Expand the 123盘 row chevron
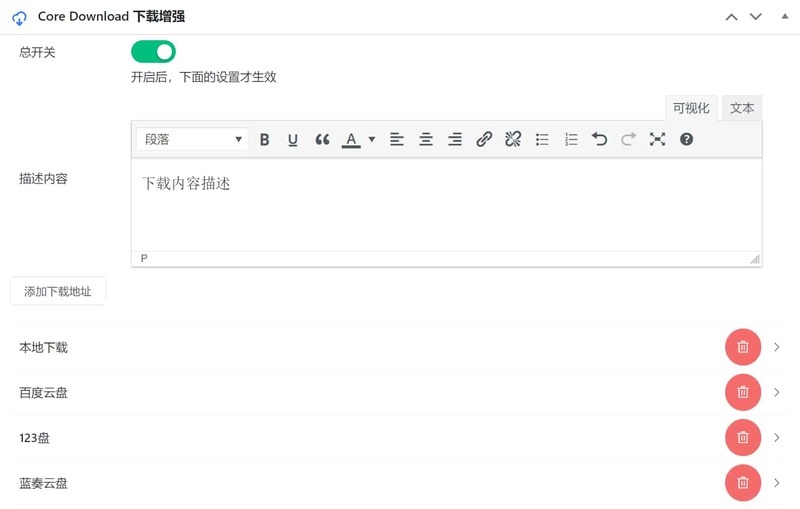This screenshot has height=509, width=800. 777,438
